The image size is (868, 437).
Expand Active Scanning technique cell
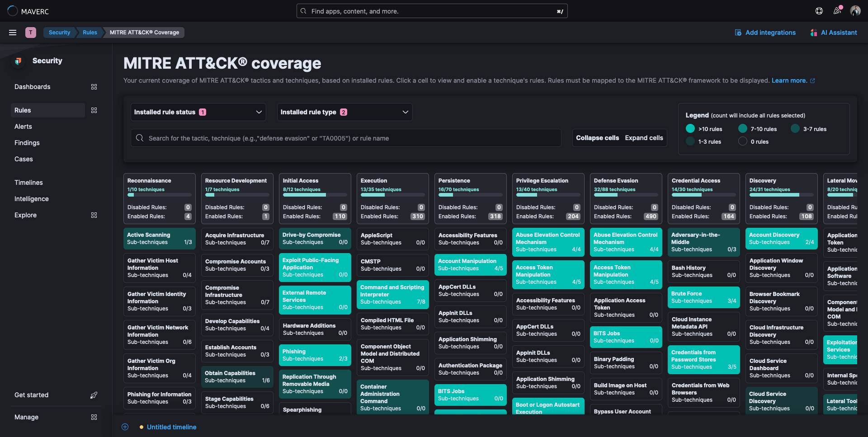click(x=160, y=239)
